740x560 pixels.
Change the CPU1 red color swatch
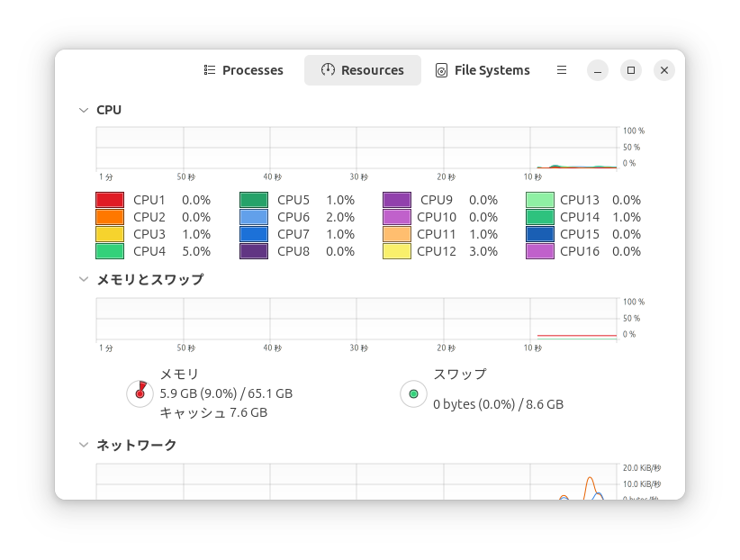pyautogui.click(x=109, y=200)
